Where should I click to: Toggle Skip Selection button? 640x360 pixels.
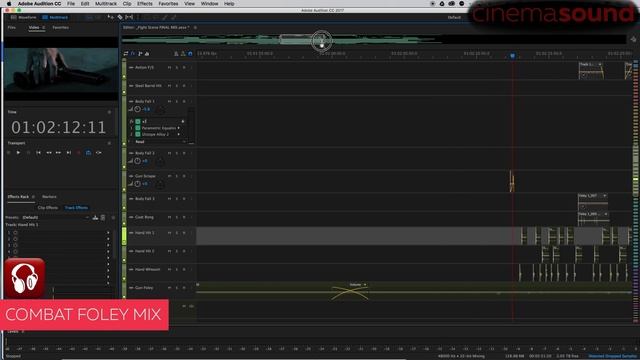tap(99, 153)
